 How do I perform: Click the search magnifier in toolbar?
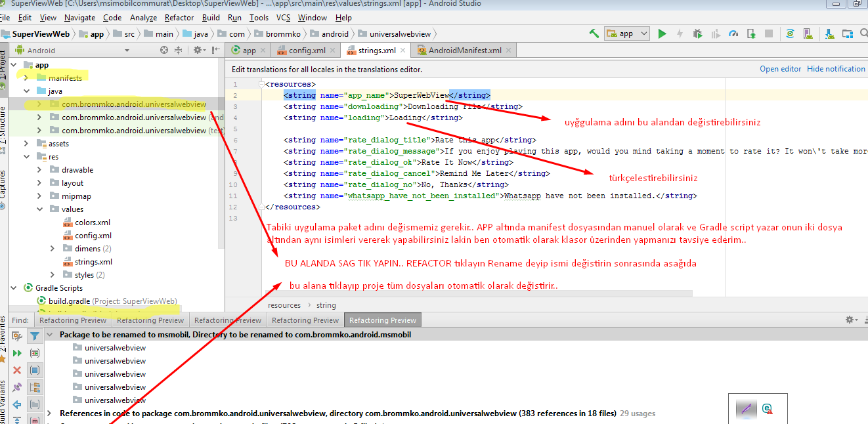click(x=864, y=33)
